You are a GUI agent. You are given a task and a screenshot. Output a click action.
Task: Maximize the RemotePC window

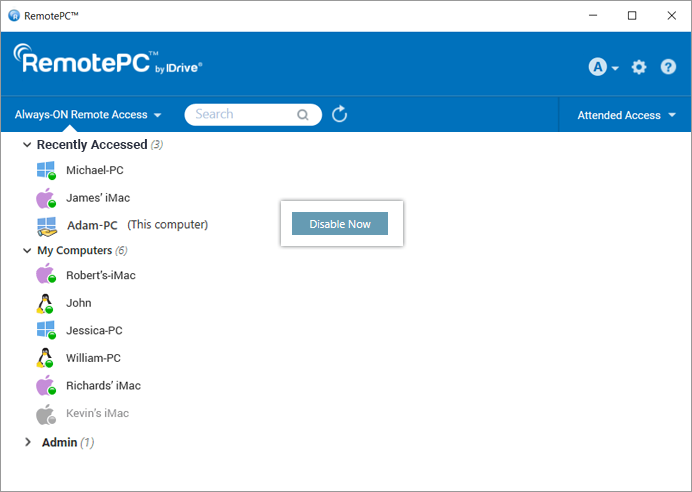coord(632,15)
